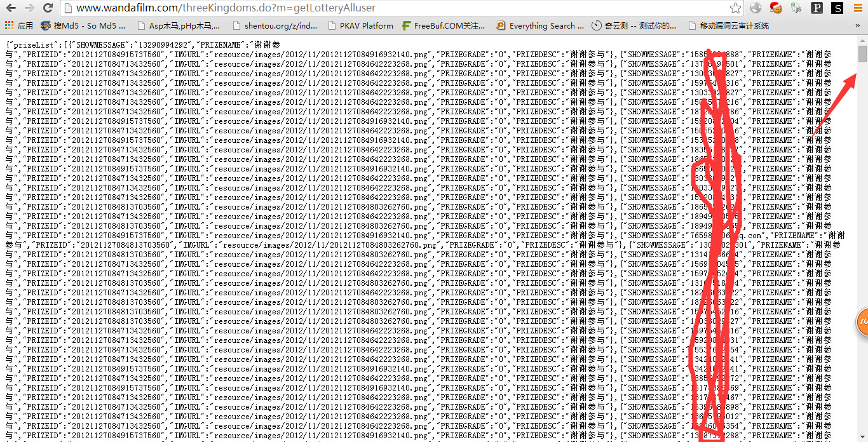Screen dimensions: 868x442
Task: Open the FreeBuf.COM关注 bookmark
Action: [444, 26]
